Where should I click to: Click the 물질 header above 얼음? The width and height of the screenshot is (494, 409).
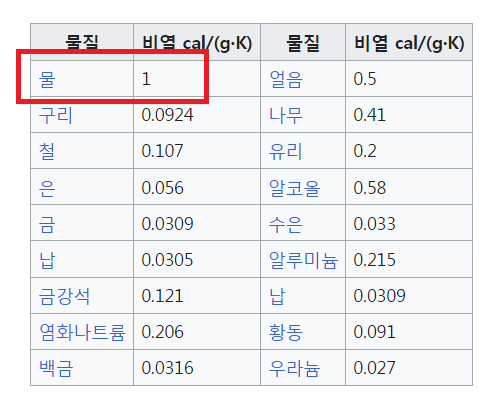coord(303,43)
